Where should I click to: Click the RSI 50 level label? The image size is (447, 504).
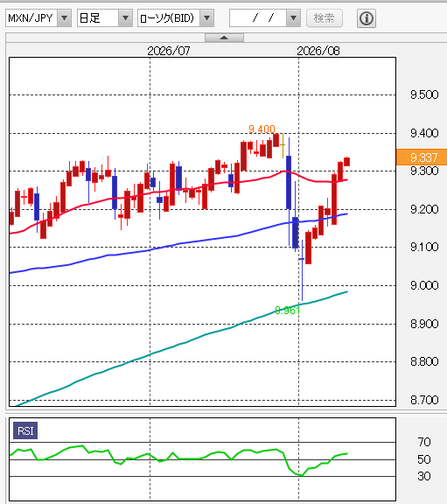pos(424,459)
